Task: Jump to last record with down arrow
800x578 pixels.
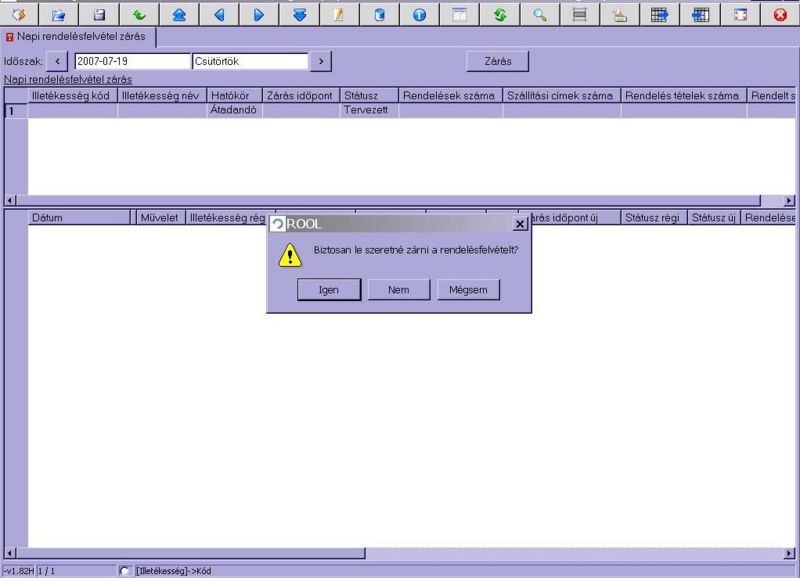Action: coord(299,15)
